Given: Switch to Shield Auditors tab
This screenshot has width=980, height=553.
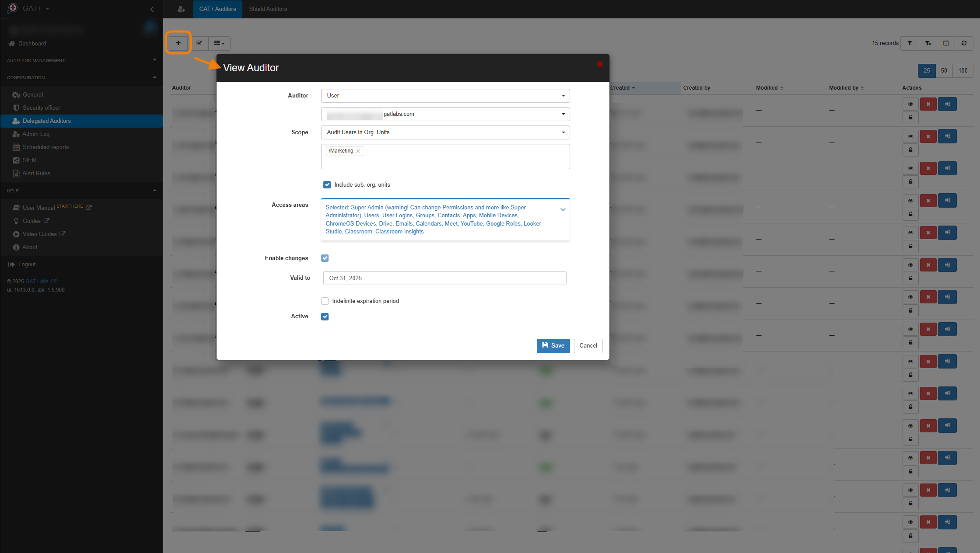Looking at the screenshot, I should tap(268, 9).
